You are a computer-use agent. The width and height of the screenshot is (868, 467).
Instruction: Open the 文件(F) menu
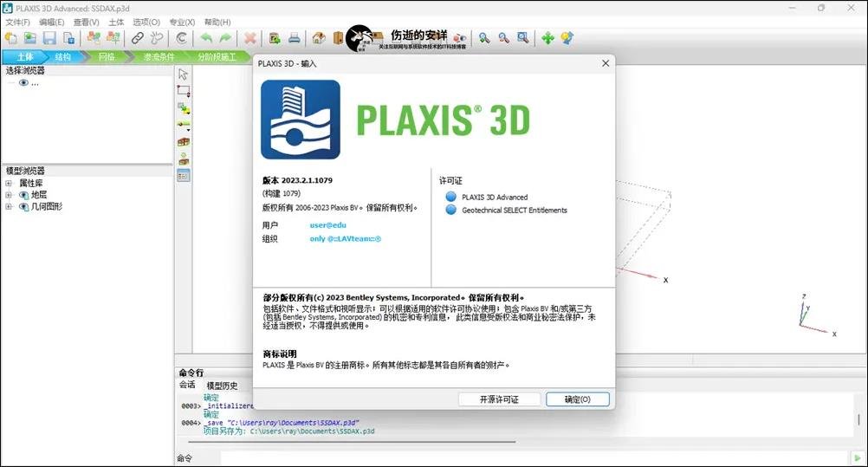coord(17,23)
